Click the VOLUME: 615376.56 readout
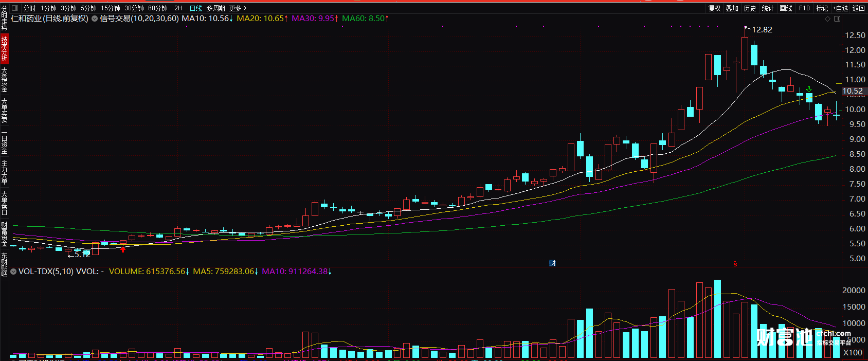The width and height of the screenshot is (868, 361). [x=149, y=272]
